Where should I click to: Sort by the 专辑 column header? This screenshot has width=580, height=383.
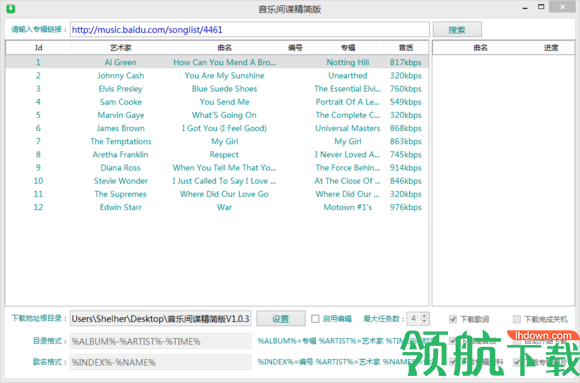pyautogui.click(x=348, y=48)
